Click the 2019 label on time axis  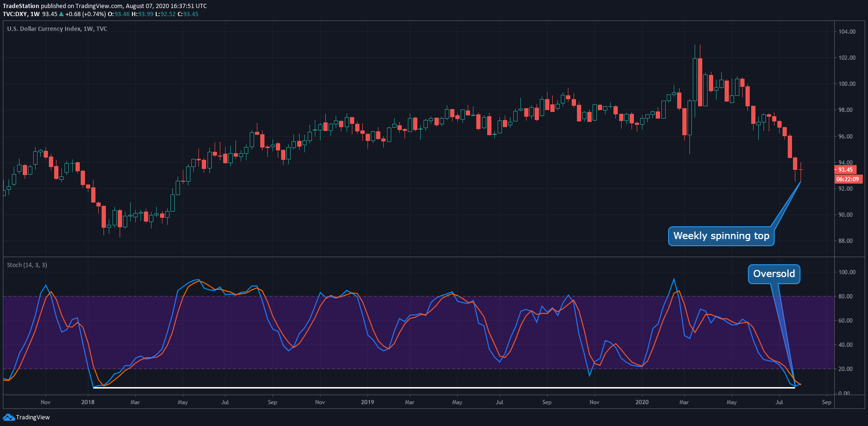(368, 402)
